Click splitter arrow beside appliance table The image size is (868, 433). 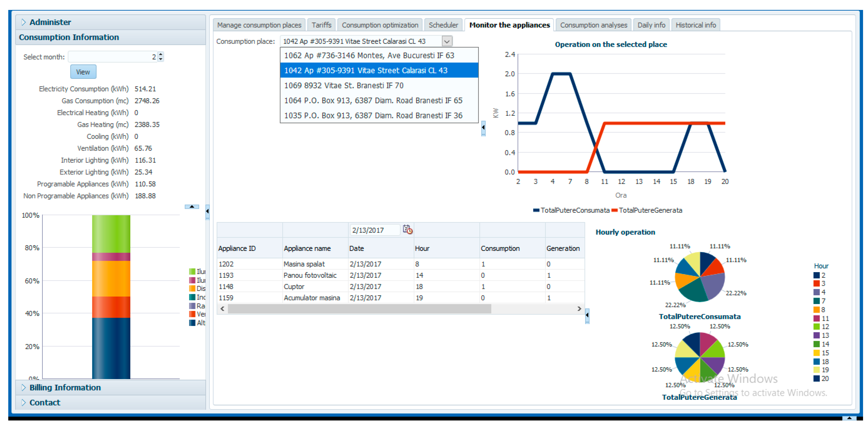pos(587,315)
